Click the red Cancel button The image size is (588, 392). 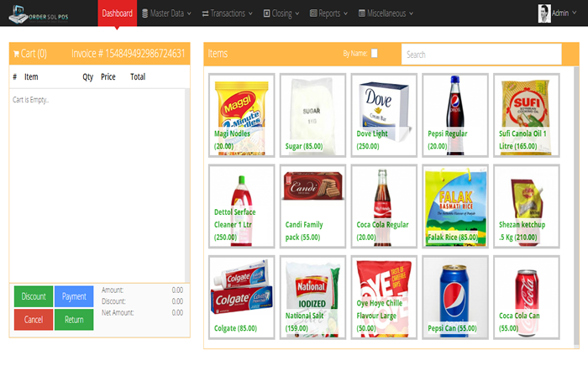click(34, 319)
